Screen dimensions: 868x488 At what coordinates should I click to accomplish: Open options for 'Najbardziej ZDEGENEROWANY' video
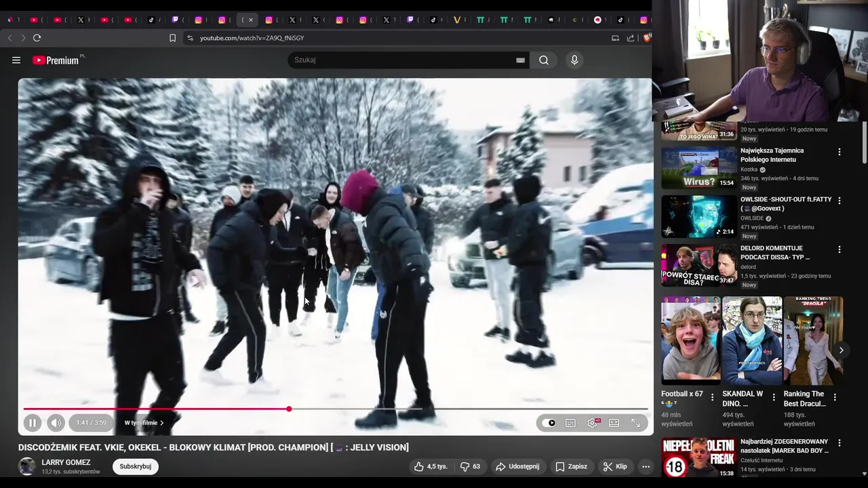(840, 443)
